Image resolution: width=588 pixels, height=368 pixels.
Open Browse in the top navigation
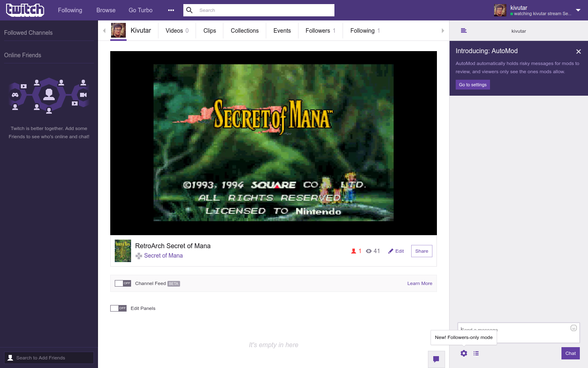coord(106,10)
